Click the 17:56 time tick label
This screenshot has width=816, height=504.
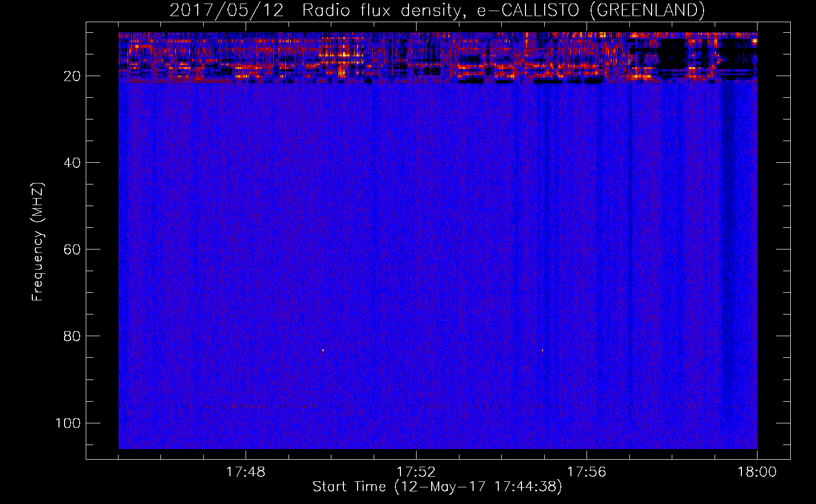pyautogui.click(x=587, y=472)
